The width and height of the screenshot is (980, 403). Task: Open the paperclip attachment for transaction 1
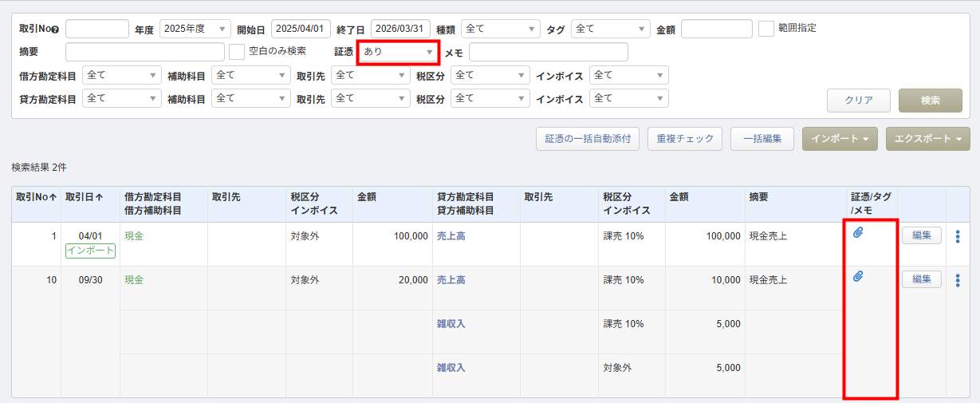coord(859,233)
